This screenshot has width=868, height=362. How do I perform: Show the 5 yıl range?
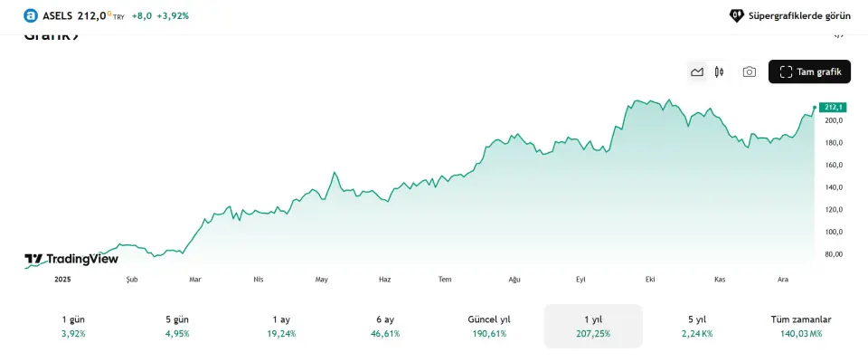(697, 326)
